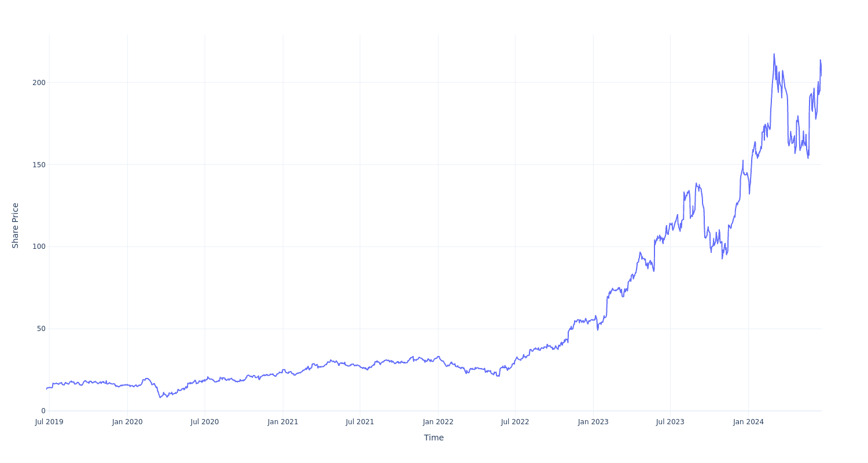The width and height of the screenshot is (868, 463).
Task: Click the 'Jan 2024' x-axis label
Action: (x=748, y=422)
